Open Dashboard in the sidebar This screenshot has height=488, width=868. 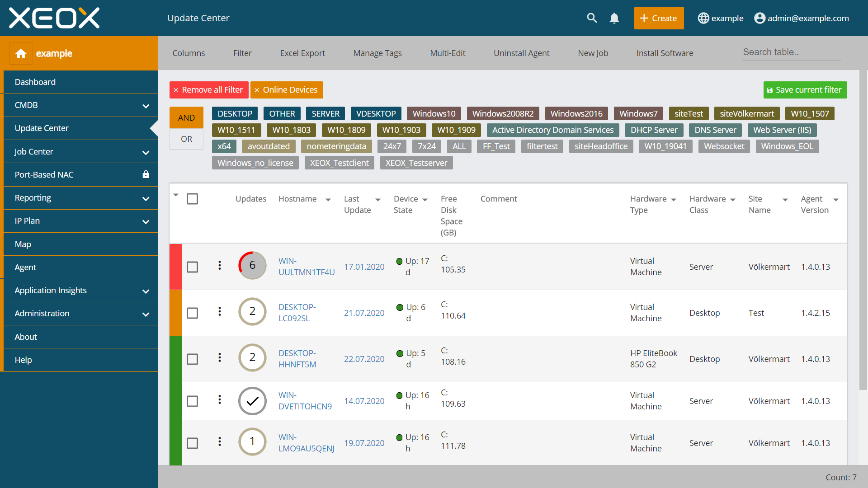pyautogui.click(x=81, y=82)
